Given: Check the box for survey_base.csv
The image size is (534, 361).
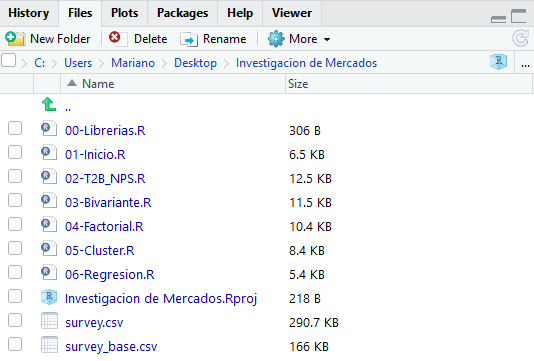Looking at the screenshot, I should click(x=15, y=344).
